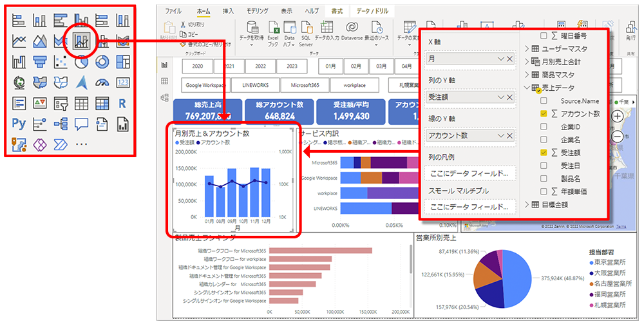Zoom out on the map visual
The height and width of the screenshot is (326, 644).
point(618,136)
